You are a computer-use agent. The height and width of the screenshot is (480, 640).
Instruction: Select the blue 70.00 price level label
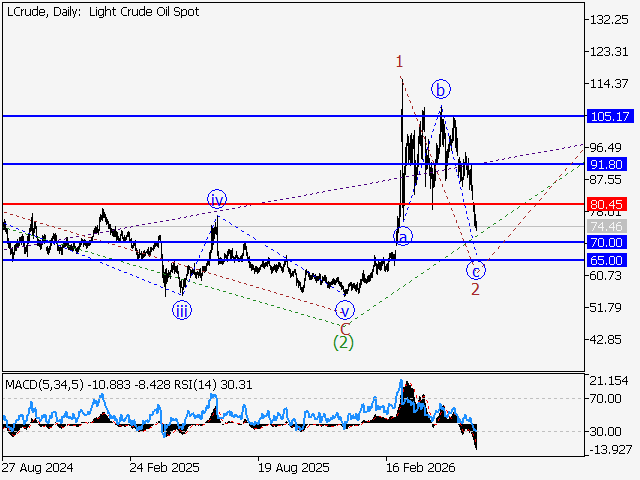pyautogui.click(x=607, y=242)
